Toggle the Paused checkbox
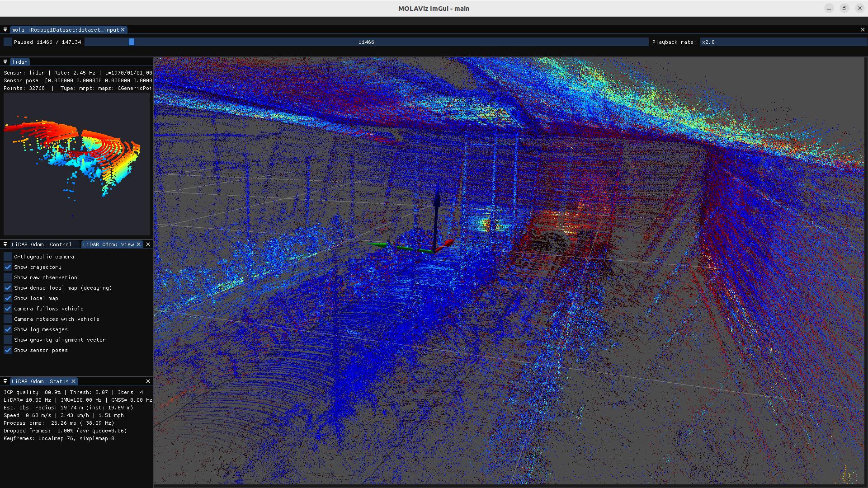868x488 pixels. 8,42
